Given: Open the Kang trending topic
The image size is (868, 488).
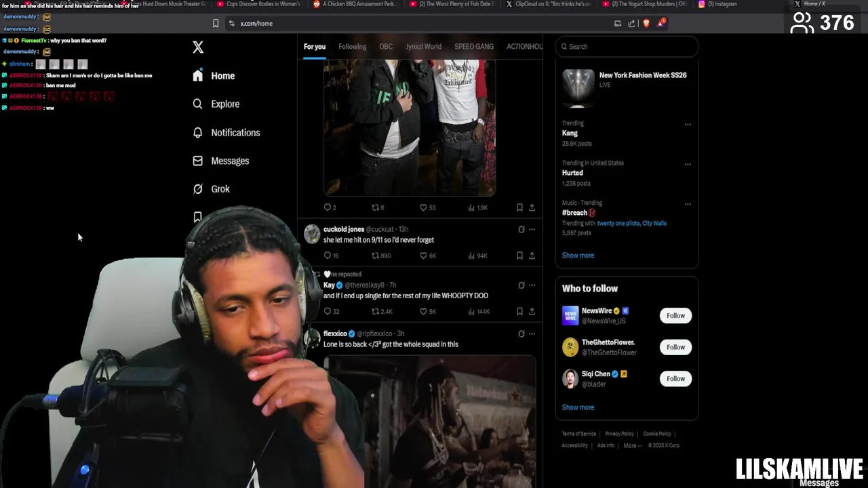Looking at the screenshot, I should pyautogui.click(x=570, y=134).
